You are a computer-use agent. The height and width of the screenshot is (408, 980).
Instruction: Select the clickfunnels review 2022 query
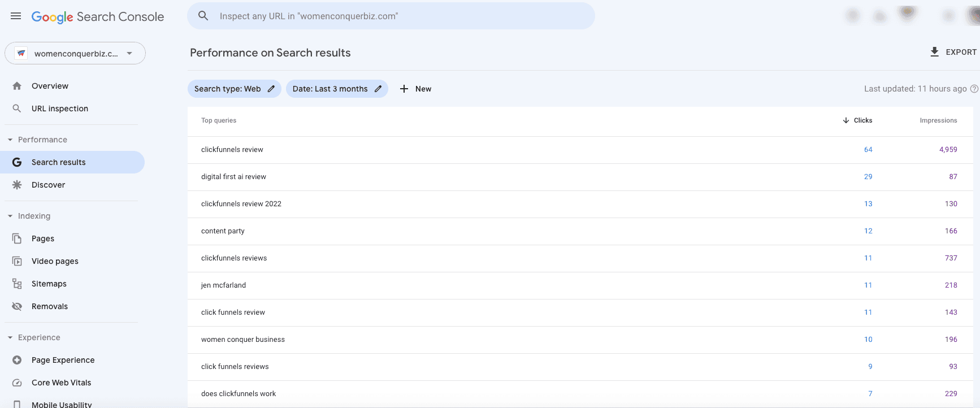(580, 204)
